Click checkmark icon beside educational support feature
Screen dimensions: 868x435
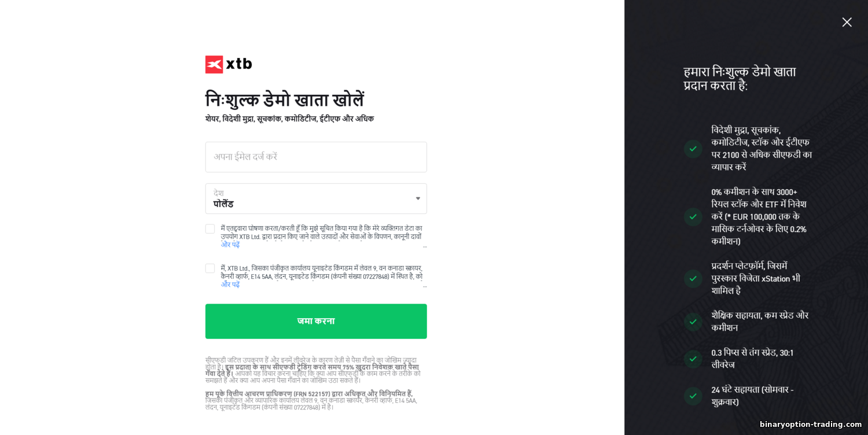693,322
